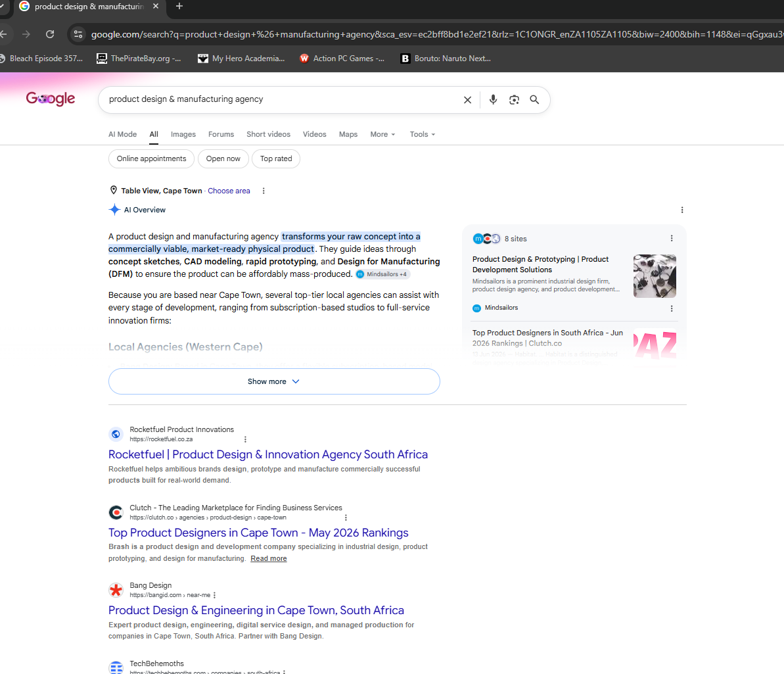This screenshot has height=674, width=784.
Task: Click the Mindsailors +4 source chip
Action: [382, 274]
